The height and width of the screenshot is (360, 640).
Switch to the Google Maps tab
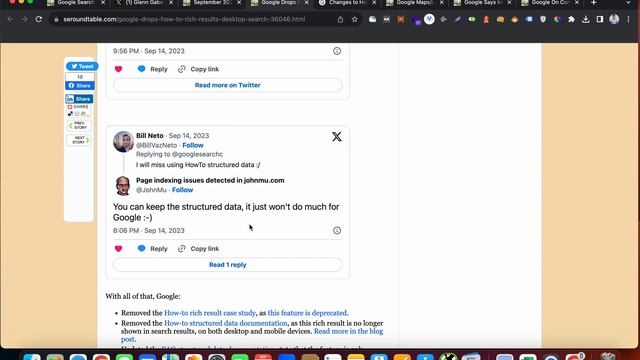415,3
